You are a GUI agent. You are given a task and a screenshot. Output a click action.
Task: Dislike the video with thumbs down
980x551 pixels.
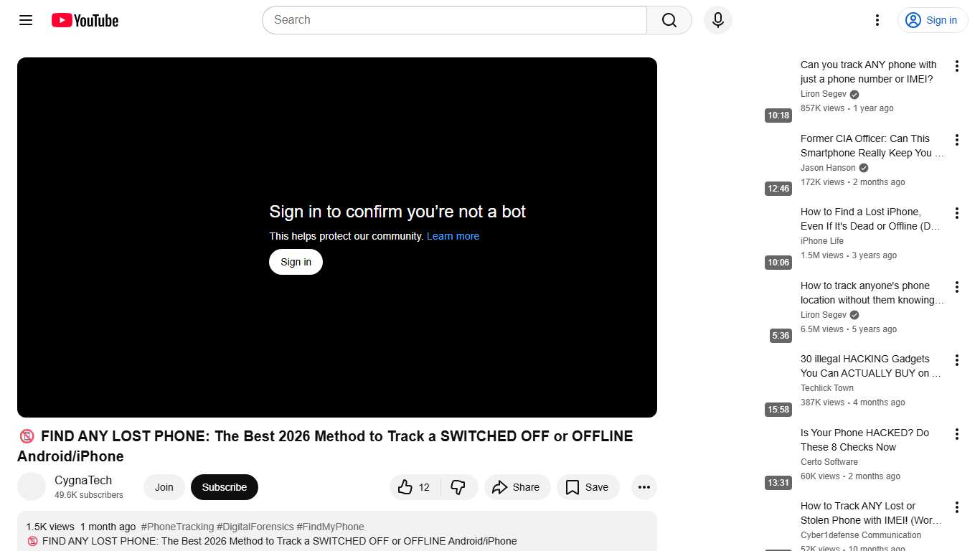(459, 487)
